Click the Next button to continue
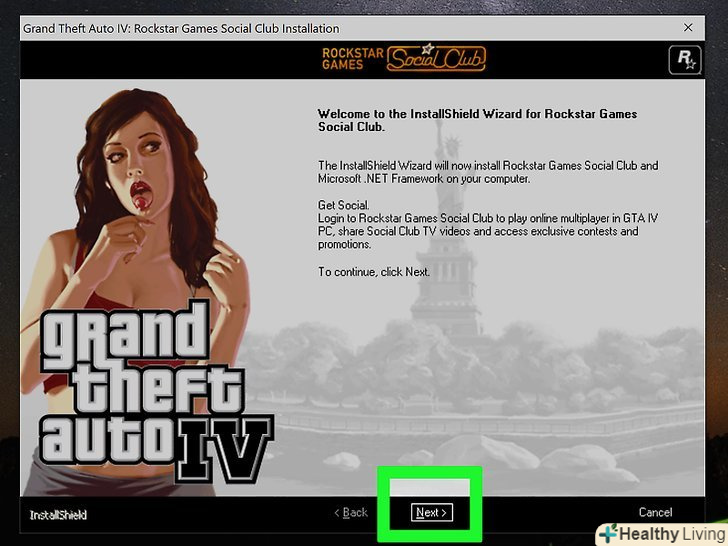The image size is (728, 546). point(432,512)
